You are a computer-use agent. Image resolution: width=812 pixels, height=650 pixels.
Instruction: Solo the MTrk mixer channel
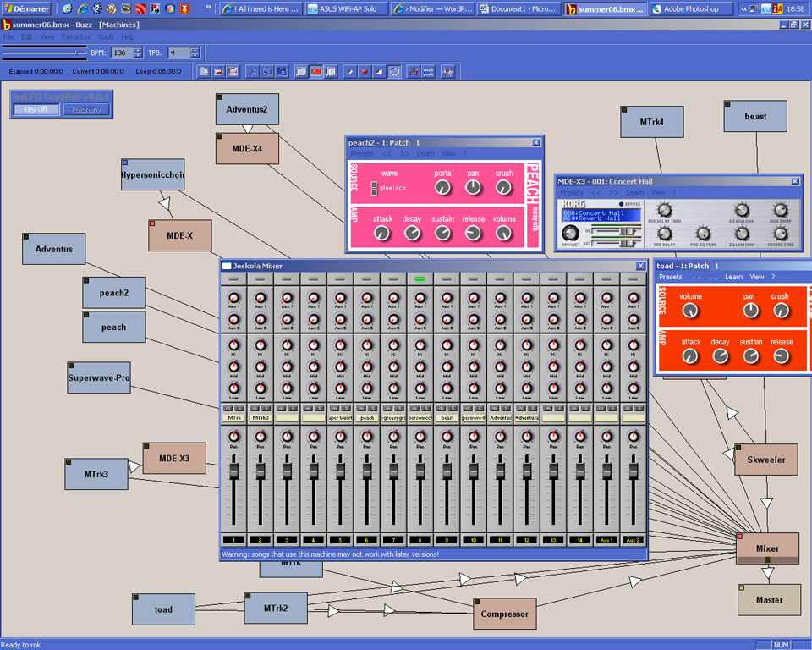pyautogui.click(x=239, y=409)
